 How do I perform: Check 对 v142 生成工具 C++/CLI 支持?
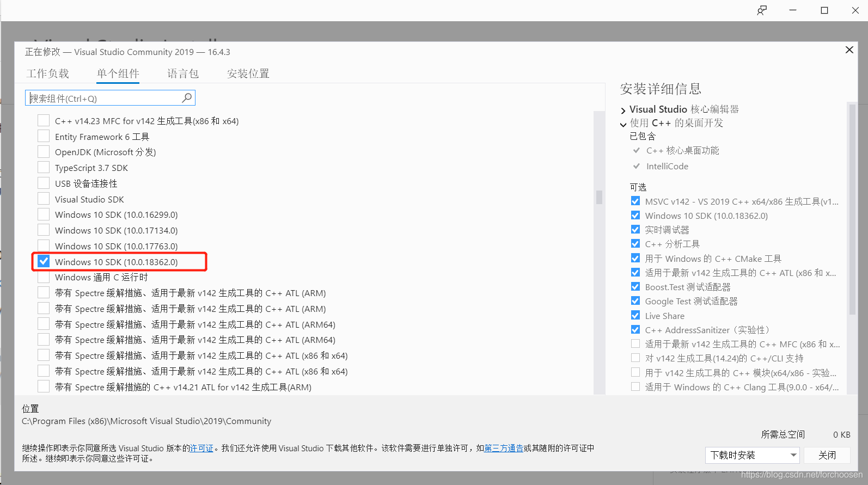coord(635,358)
